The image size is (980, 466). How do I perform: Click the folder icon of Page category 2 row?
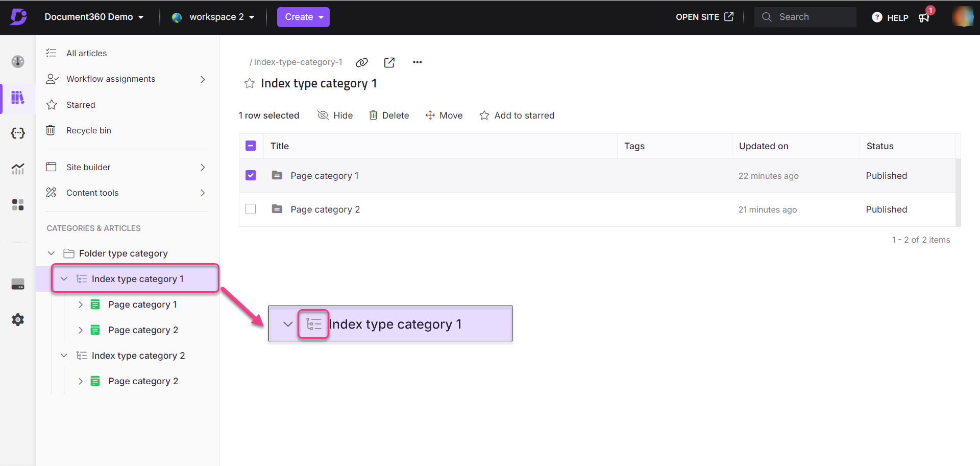pyautogui.click(x=277, y=209)
